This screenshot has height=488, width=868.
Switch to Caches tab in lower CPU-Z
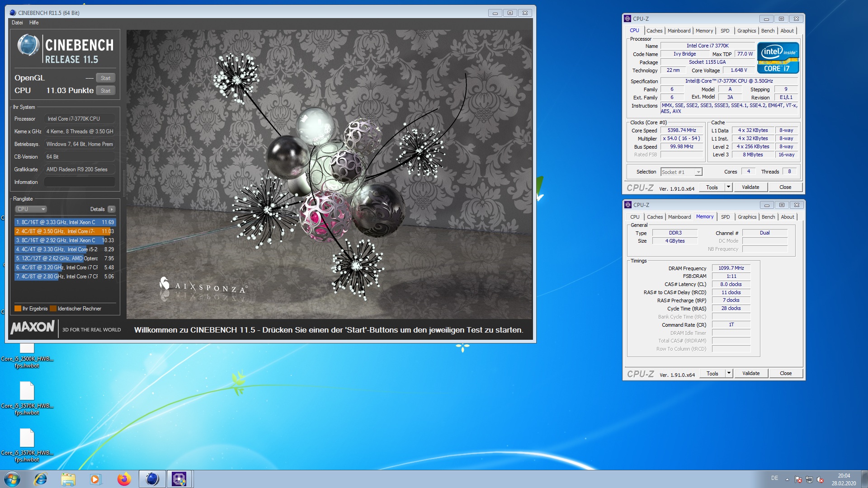[655, 217]
